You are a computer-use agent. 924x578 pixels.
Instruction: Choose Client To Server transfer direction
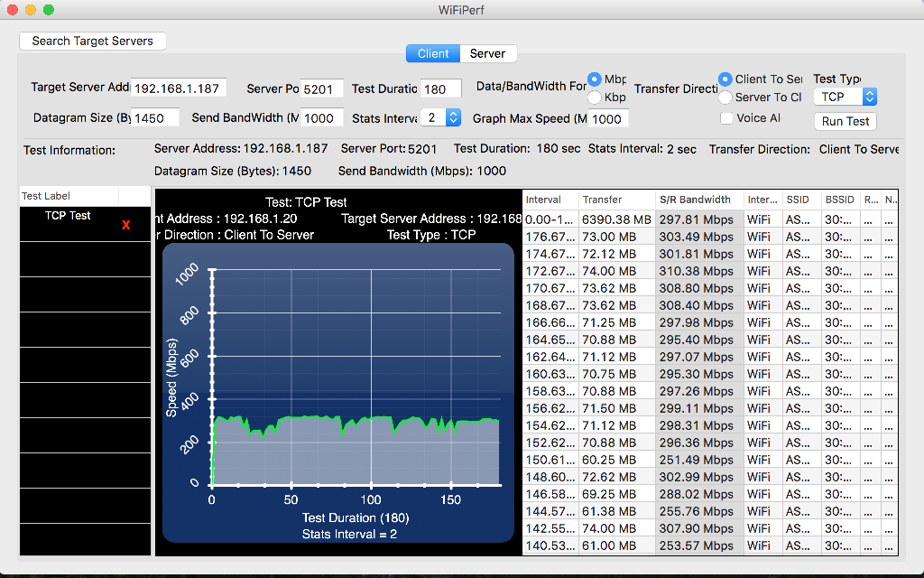tap(725, 79)
